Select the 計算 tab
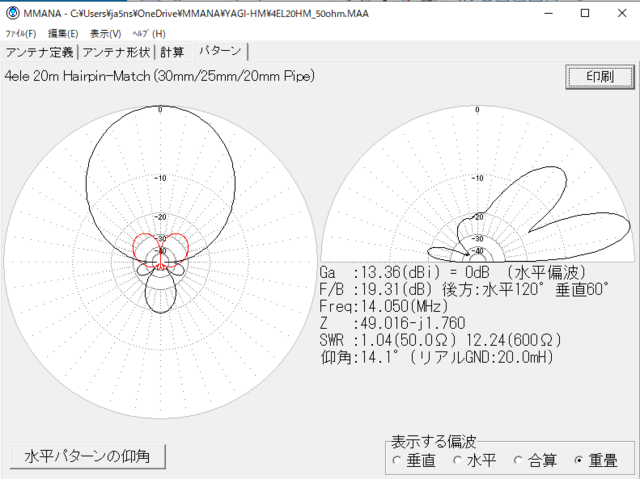This screenshot has width=640, height=479. coord(172,52)
